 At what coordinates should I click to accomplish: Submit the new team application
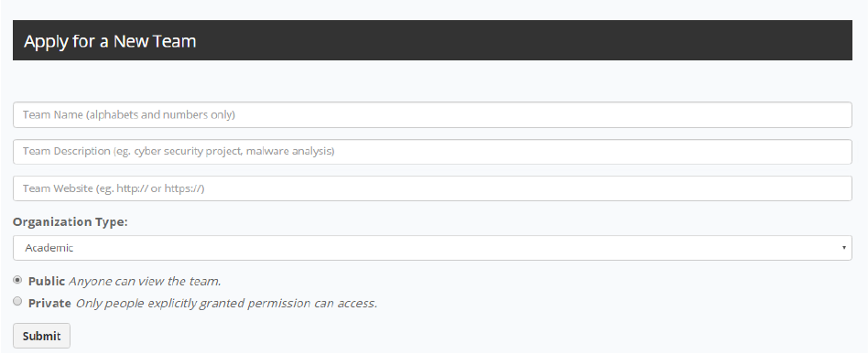pyautogui.click(x=41, y=336)
